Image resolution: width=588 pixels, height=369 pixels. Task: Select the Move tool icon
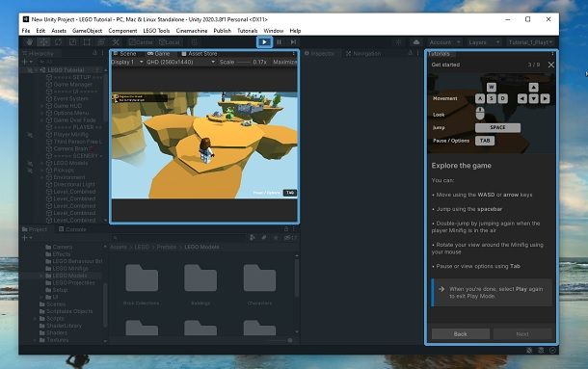pyautogui.click(x=43, y=42)
